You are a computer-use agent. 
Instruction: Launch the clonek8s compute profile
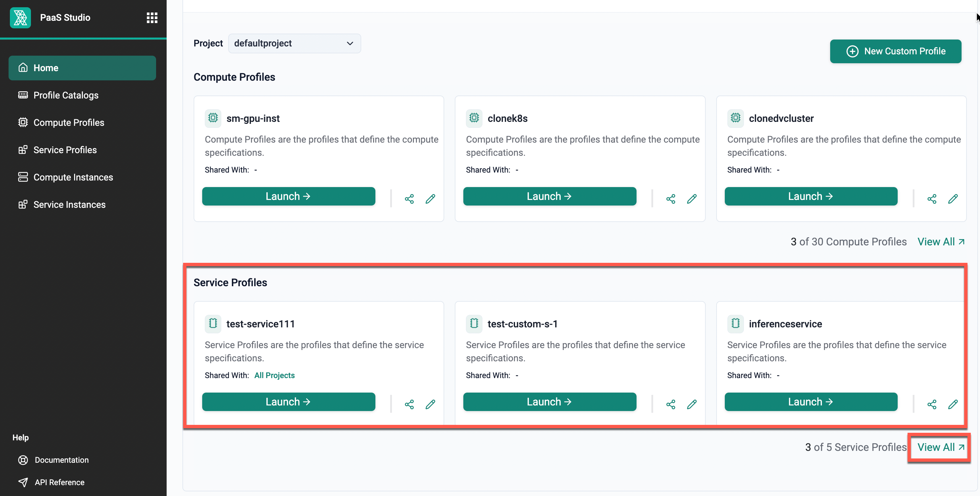click(550, 196)
